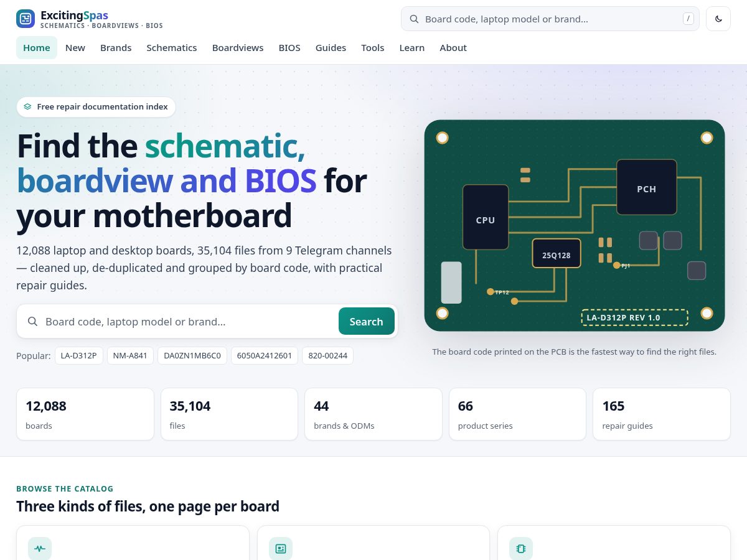Choose the popular LA-D312P chip
The height and width of the screenshot is (560, 747).
click(x=78, y=356)
